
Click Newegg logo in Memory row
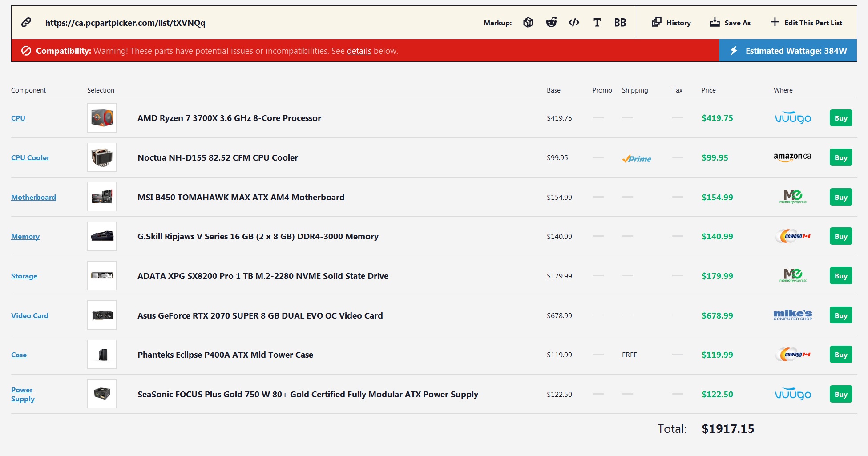(x=793, y=236)
